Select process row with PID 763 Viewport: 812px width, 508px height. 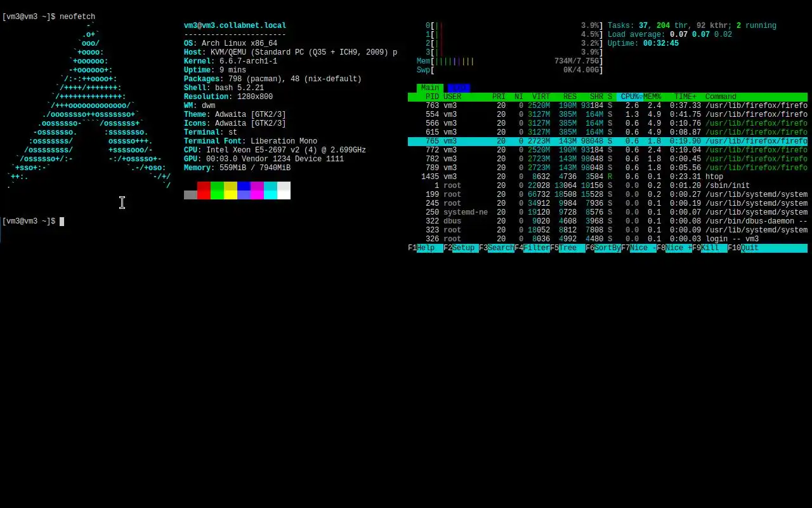(x=608, y=105)
